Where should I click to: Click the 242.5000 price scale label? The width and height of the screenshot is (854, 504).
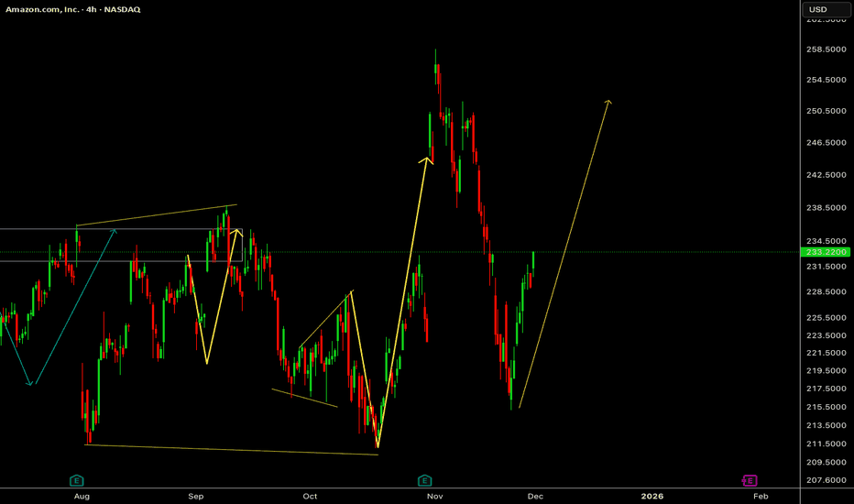(x=827, y=174)
